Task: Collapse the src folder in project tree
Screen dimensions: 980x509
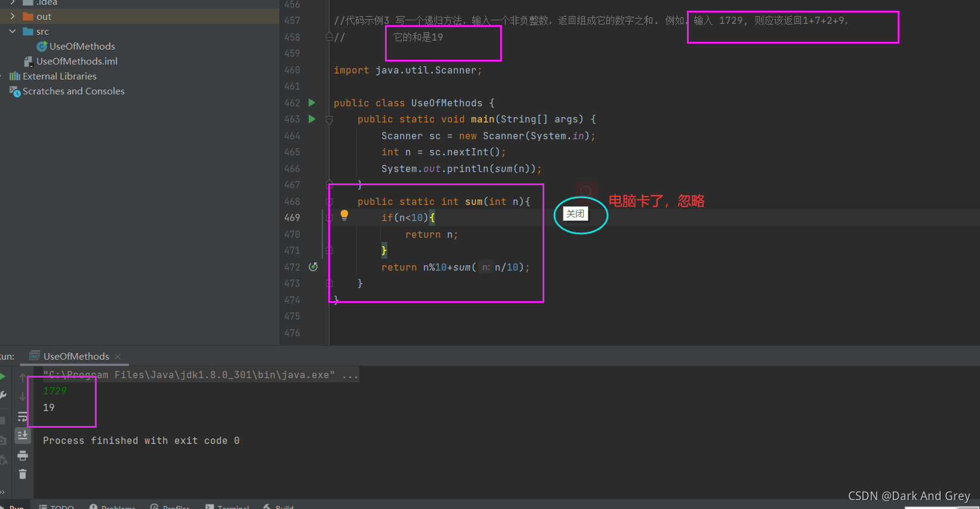Action: (x=13, y=31)
